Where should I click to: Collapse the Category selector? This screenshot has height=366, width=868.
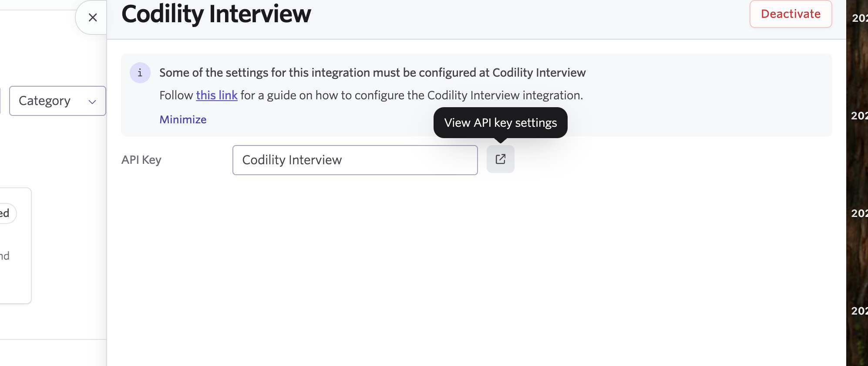pyautogui.click(x=57, y=101)
